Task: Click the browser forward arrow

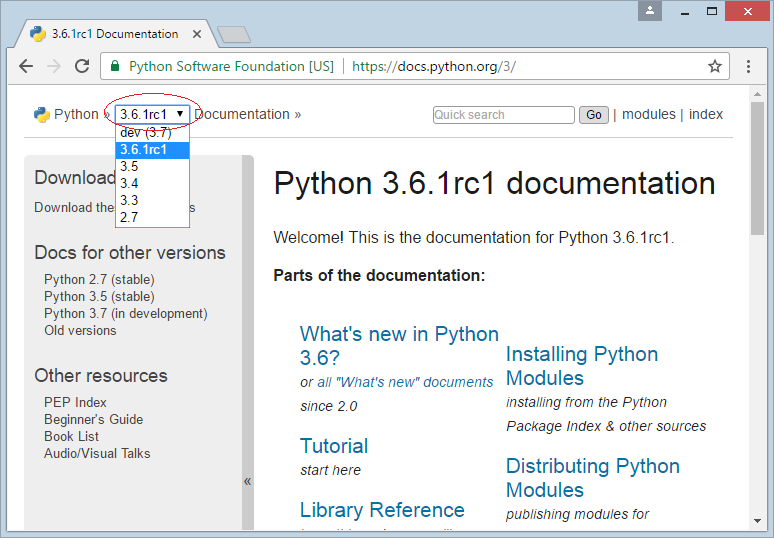Action: [54, 66]
